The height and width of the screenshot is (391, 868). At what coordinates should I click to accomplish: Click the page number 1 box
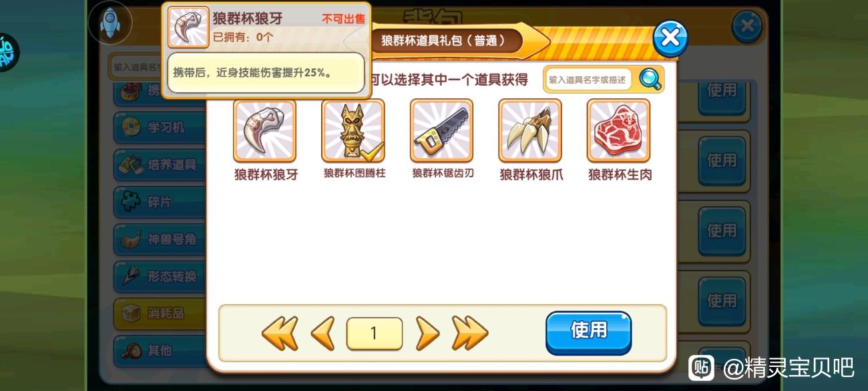pyautogui.click(x=375, y=334)
